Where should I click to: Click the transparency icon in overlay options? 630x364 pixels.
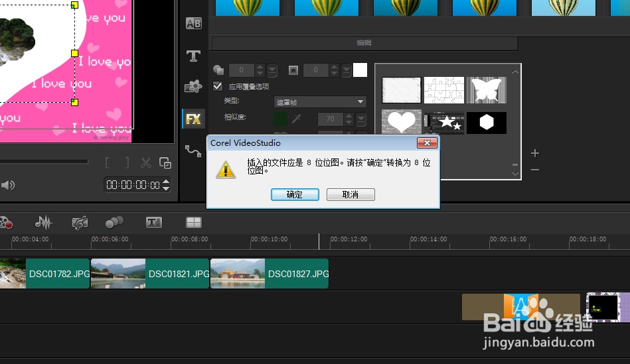218,70
